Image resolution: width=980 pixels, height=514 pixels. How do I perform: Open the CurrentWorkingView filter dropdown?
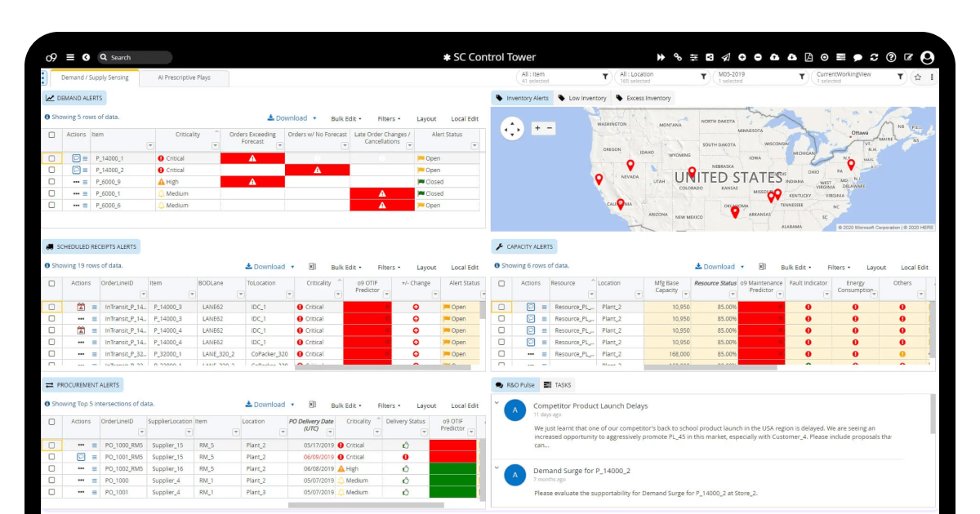tap(860, 77)
